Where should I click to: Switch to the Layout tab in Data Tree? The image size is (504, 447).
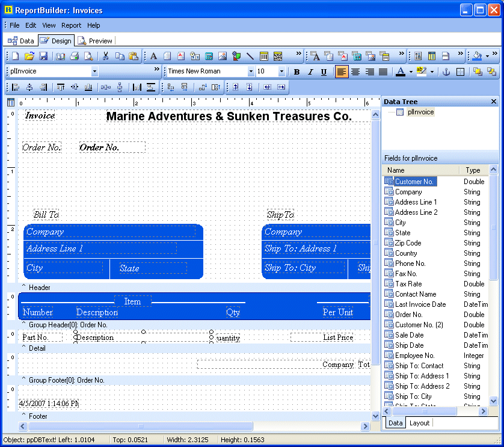(419, 423)
